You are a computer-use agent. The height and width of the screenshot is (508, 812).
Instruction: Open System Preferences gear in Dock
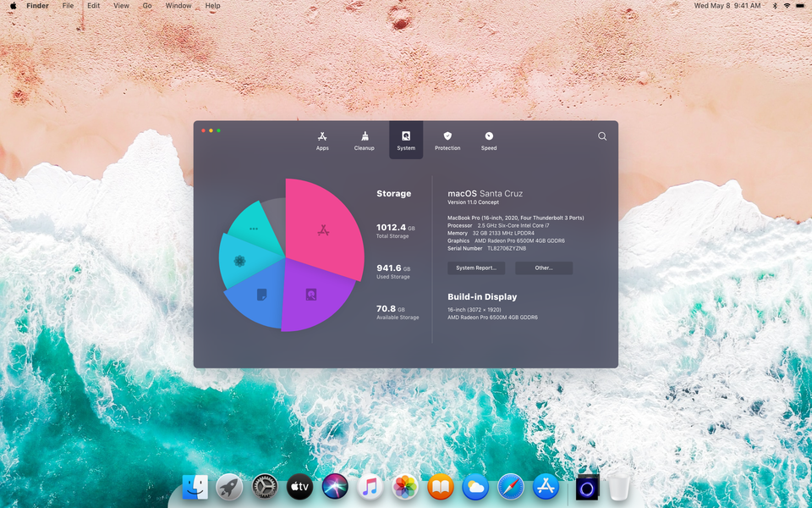coord(265,488)
